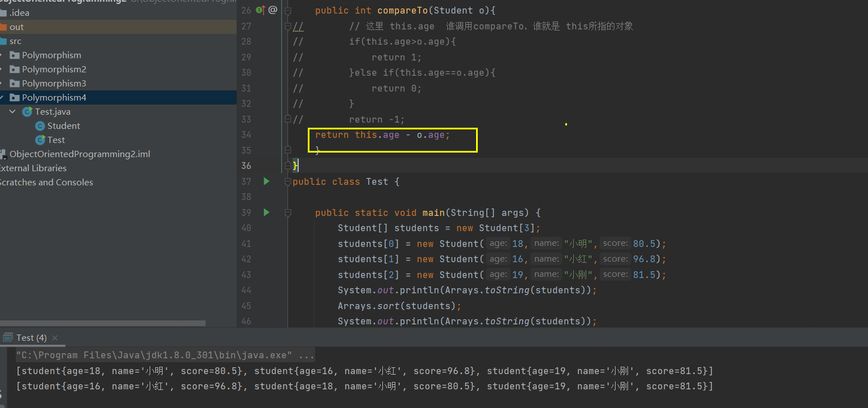The width and height of the screenshot is (868, 408).
Task: Click line number 44 in the gutter
Action: (x=246, y=290)
